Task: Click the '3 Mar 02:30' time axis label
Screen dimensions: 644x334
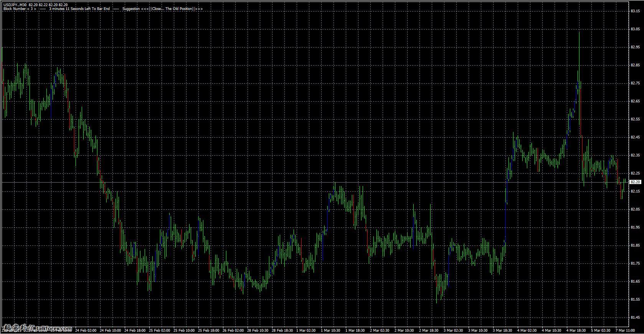Action: point(454,330)
